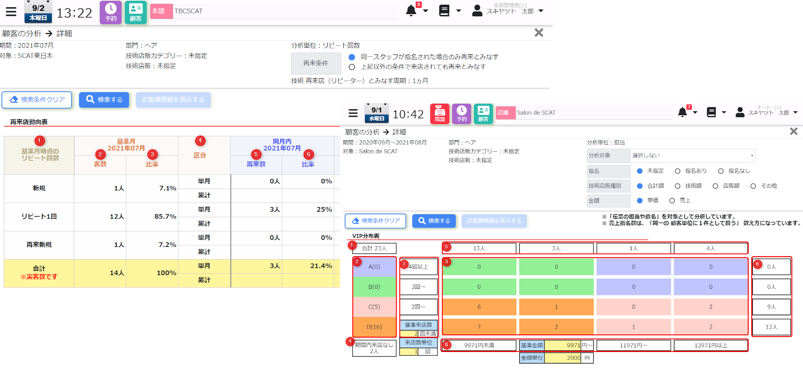Image resolution: width=803 pixels, height=382 pixels.
Task: Select 同一スタッフが指名された場合のみ再来とみなす option
Action: 351,57
